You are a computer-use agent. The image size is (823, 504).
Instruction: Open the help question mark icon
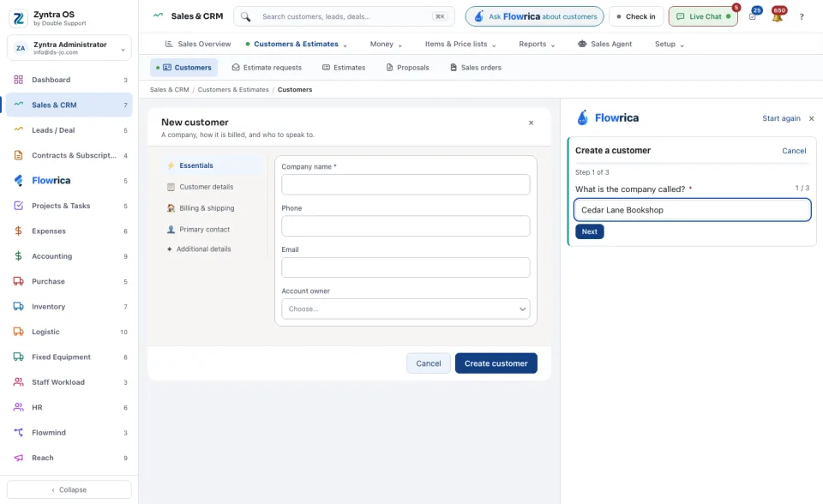(802, 17)
